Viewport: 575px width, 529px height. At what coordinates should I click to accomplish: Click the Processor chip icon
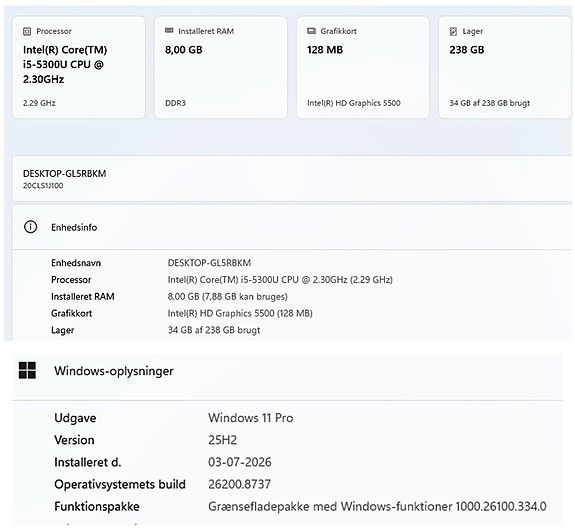click(x=27, y=32)
